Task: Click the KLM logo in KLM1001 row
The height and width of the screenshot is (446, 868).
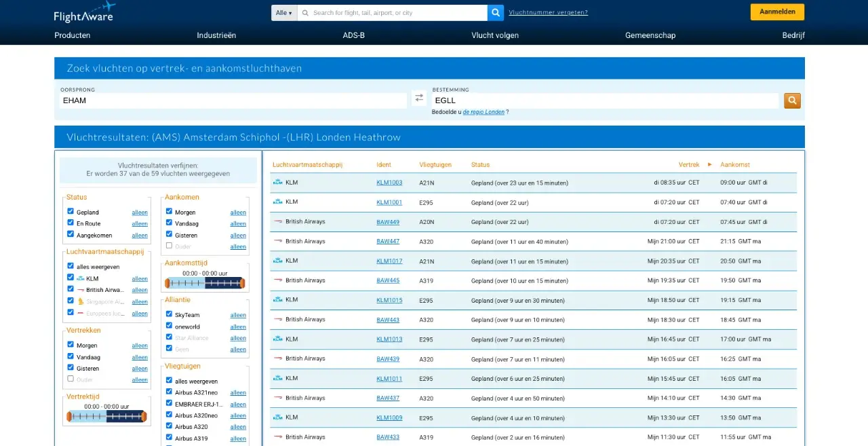Action: 277,202
